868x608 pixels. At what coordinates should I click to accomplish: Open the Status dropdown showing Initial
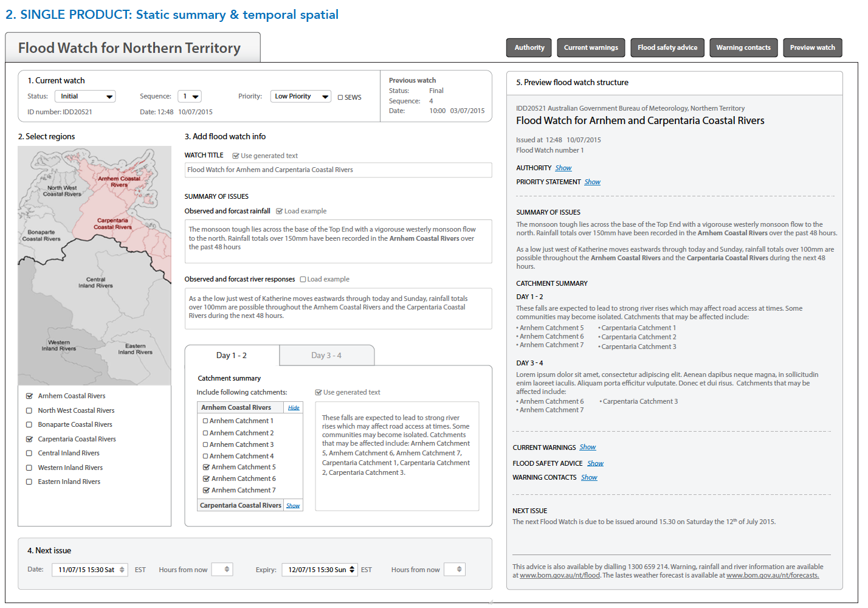click(x=85, y=96)
